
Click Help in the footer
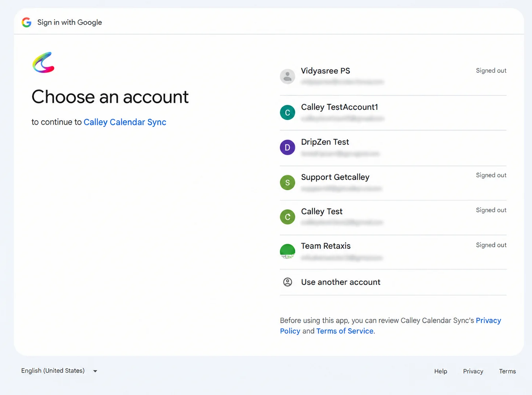pos(441,371)
